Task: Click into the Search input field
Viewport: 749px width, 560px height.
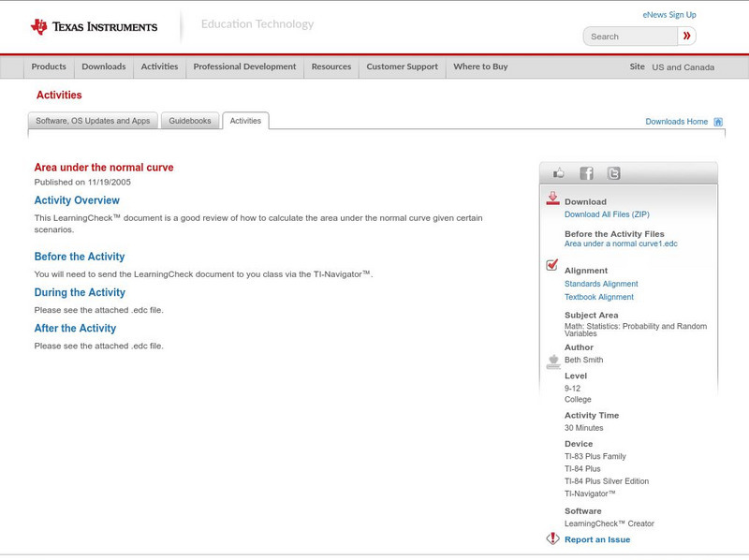Action: pyautogui.click(x=630, y=37)
